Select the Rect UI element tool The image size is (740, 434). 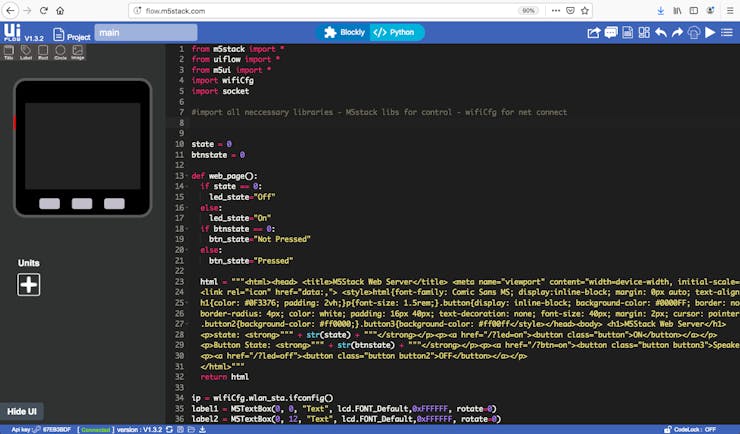(x=43, y=52)
